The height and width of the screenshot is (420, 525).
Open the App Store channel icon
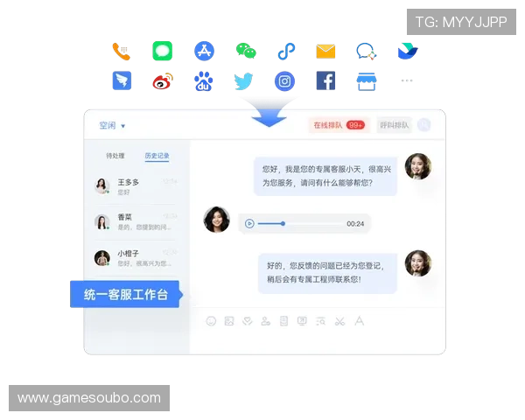coord(204,51)
